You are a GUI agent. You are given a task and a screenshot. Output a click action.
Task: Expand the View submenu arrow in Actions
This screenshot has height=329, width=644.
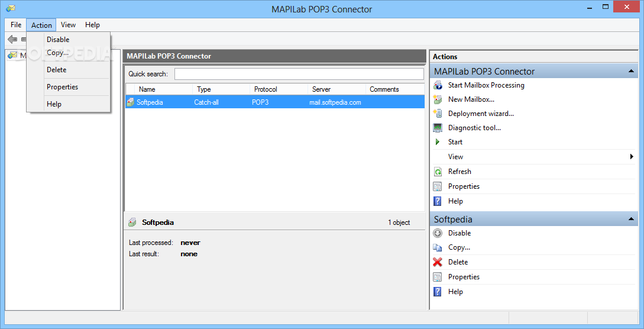pyautogui.click(x=632, y=156)
